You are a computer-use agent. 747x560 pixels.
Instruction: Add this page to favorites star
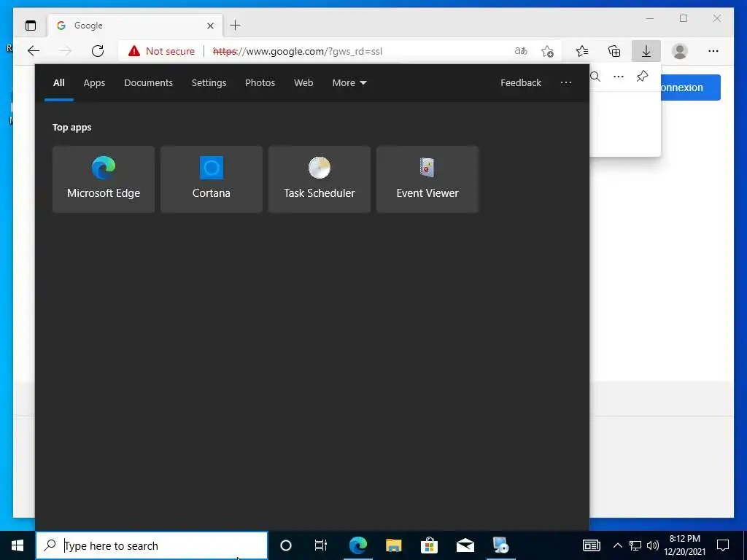pyautogui.click(x=547, y=51)
